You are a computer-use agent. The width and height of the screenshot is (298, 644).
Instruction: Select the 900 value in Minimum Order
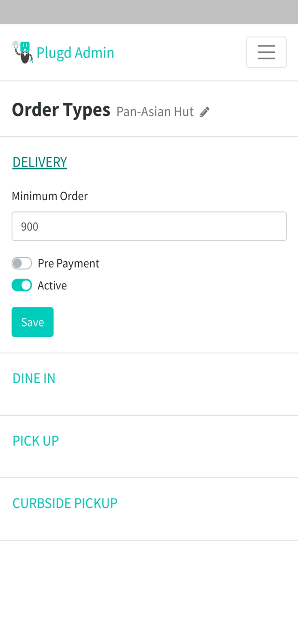tap(29, 226)
